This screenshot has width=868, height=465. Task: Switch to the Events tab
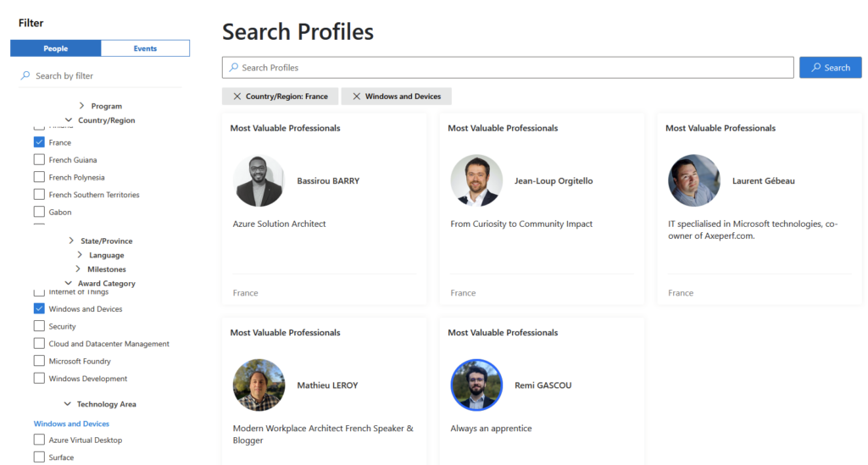click(x=145, y=48)
